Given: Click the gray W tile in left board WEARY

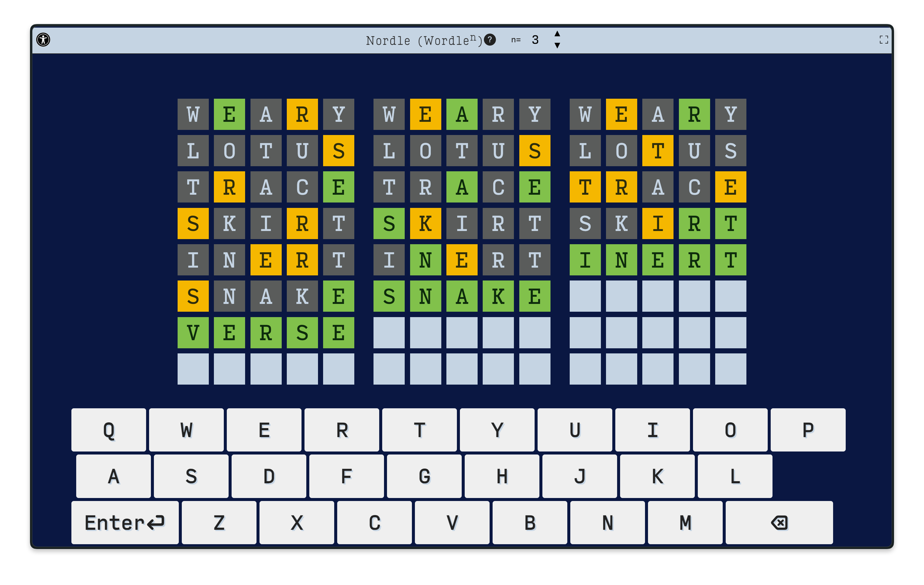Looking at the screenshot, I should click(193, 114).
